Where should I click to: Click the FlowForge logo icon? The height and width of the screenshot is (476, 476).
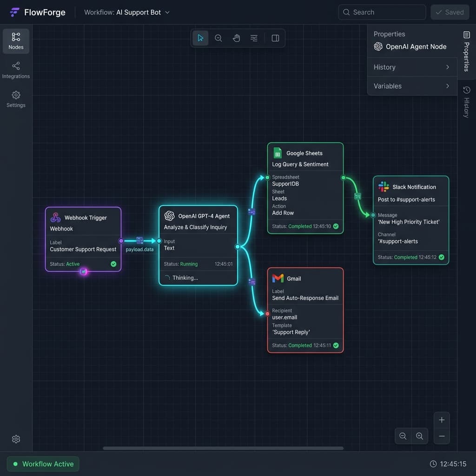click(14, 12)
